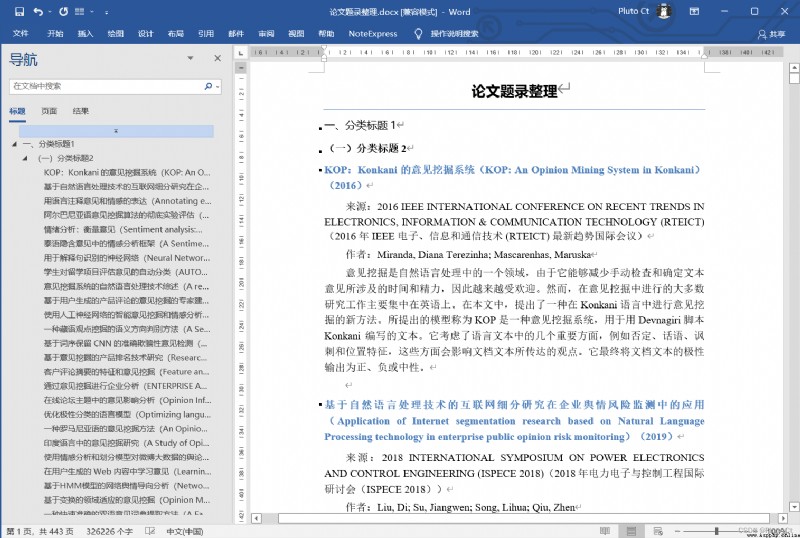This screenshot has height=538, width=800.
Task: Select the 标题 tab in navigation pane
Action: tap(17, 111)
